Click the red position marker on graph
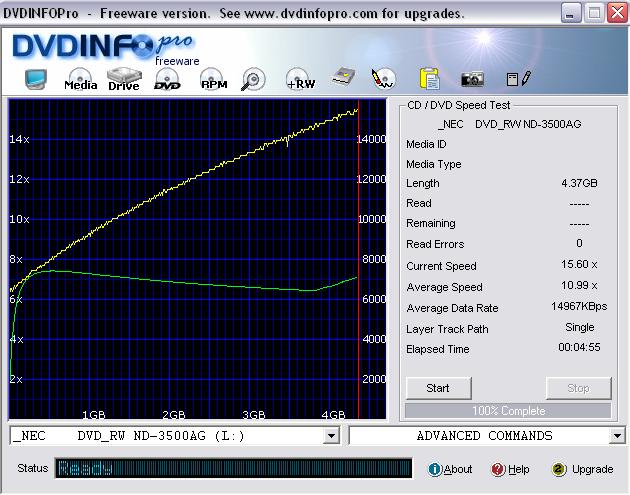630x495 pixels. pyautogui.click(x=358, y=259)
